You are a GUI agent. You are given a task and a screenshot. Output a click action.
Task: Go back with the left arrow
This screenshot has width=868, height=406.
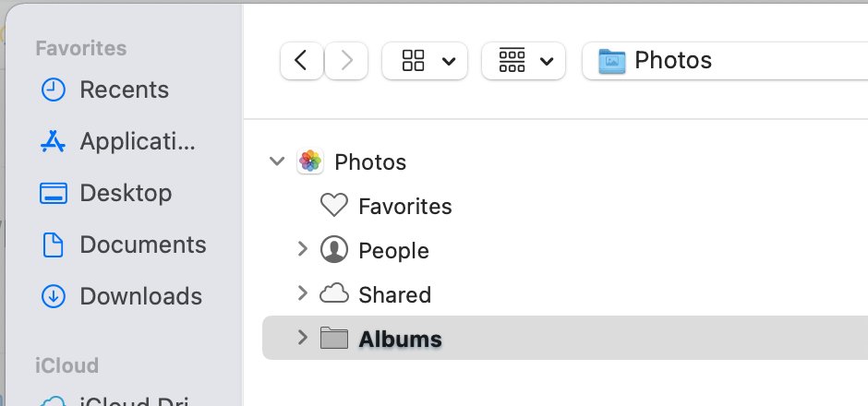point(302,61)
